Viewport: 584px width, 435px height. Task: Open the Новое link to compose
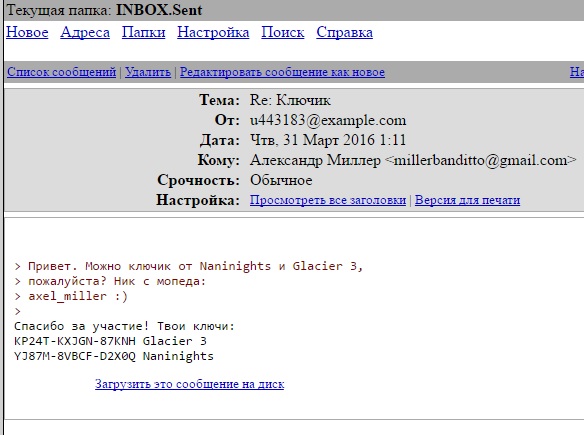click(x=27, y=32)
